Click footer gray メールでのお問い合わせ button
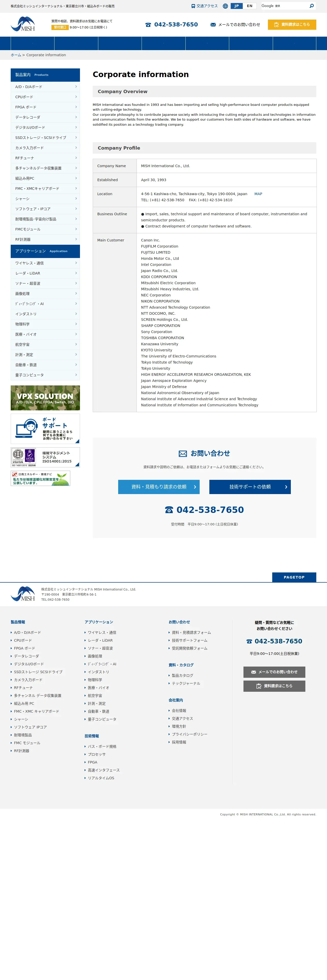The height and width of the screenshot is (980, 327). point(274,672)
